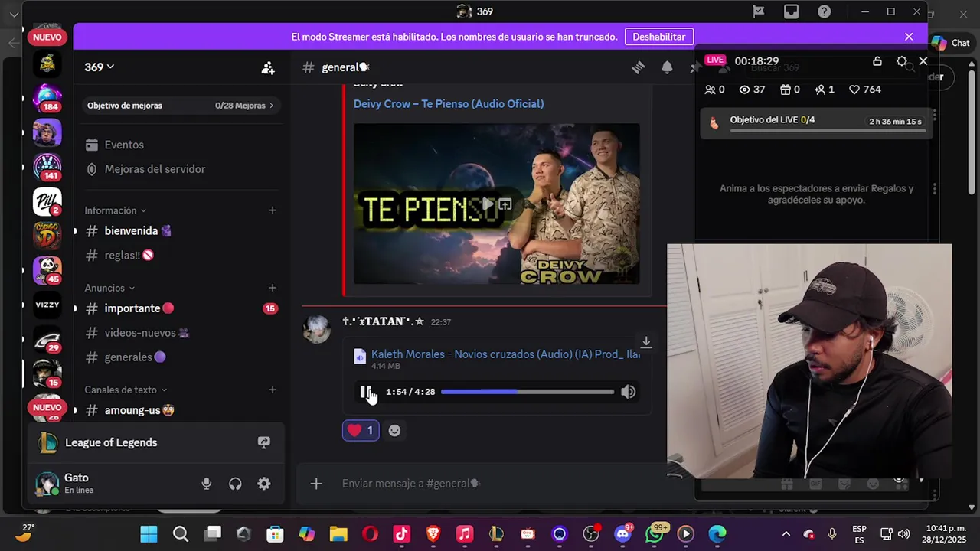The width and height of the screenshot is (980, 551).
Task: Open Kaleth Morales Novios cruzados file link
Action: coord(505,354)
